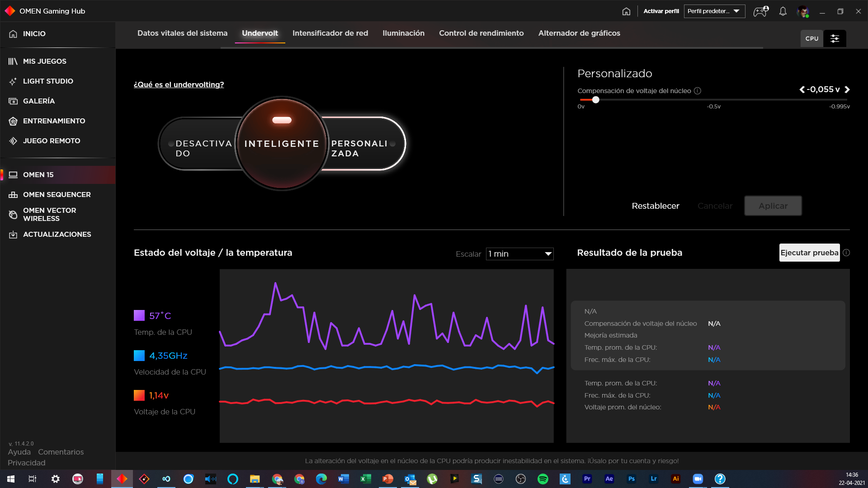Open Zoom from the taskbar
This screenshot has height=488, width=868.
[x=698, y=479]
